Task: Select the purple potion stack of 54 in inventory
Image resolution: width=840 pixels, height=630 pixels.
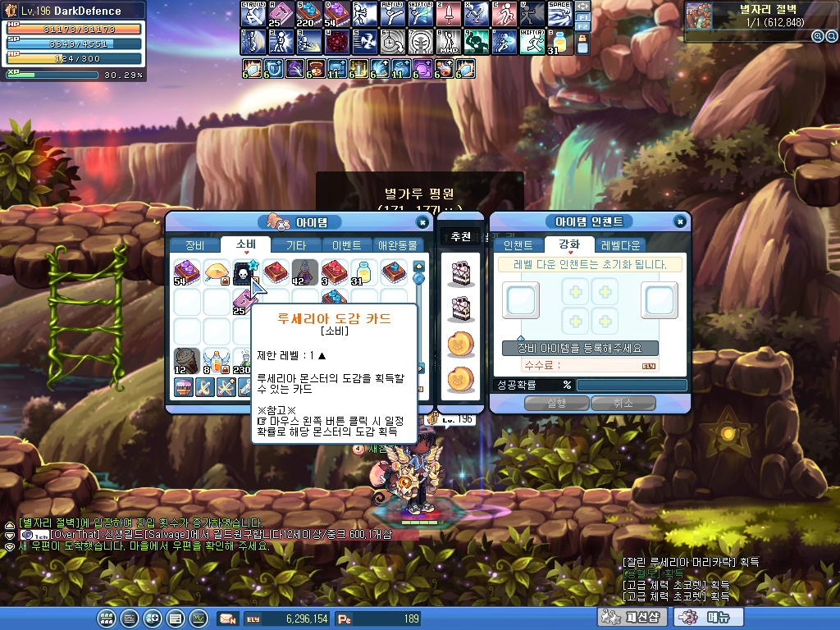Action: [x=187, y=272]
